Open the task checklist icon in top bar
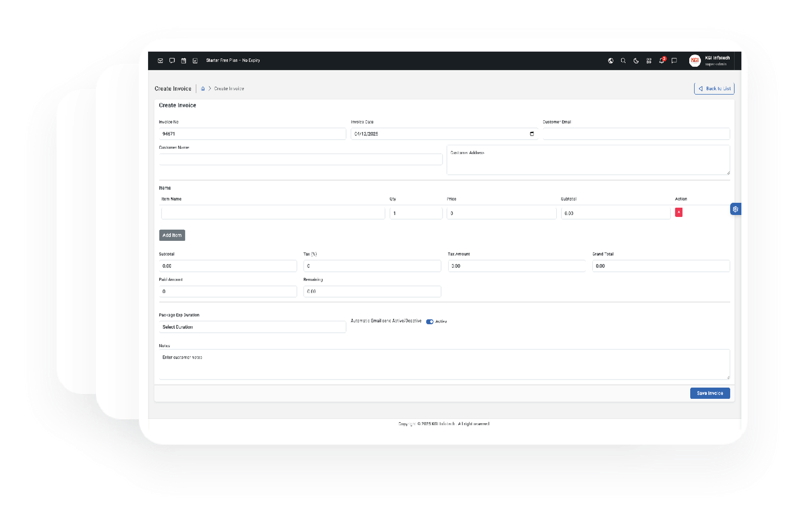The image size is (812, 508). tap(195, 60)
